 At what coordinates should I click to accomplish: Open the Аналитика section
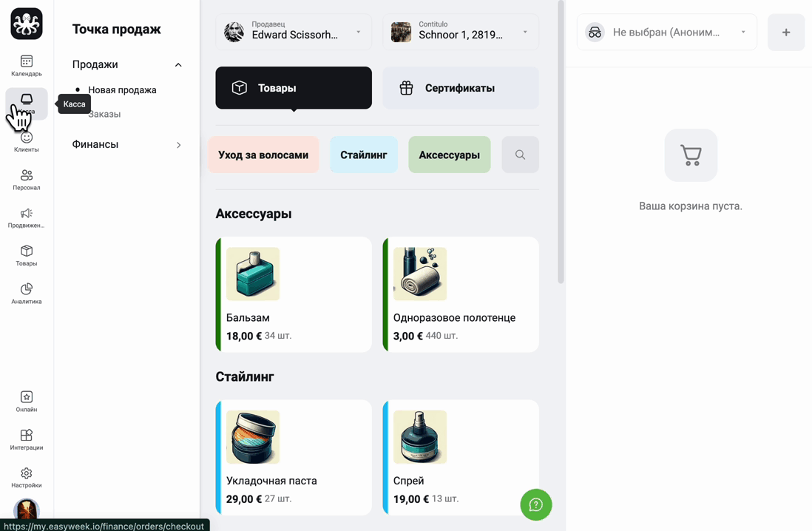(27, 294)
